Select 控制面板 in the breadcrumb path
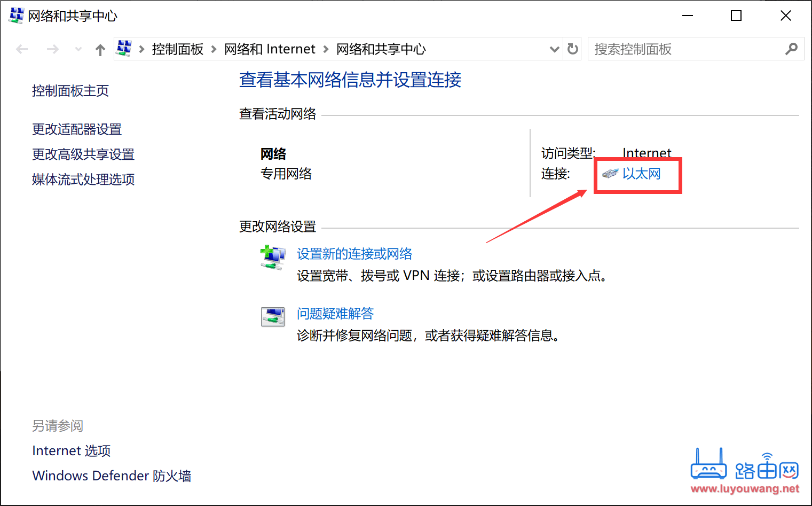Image resolution: width=812 pixels, height=506 pixels. coord(177,49)
